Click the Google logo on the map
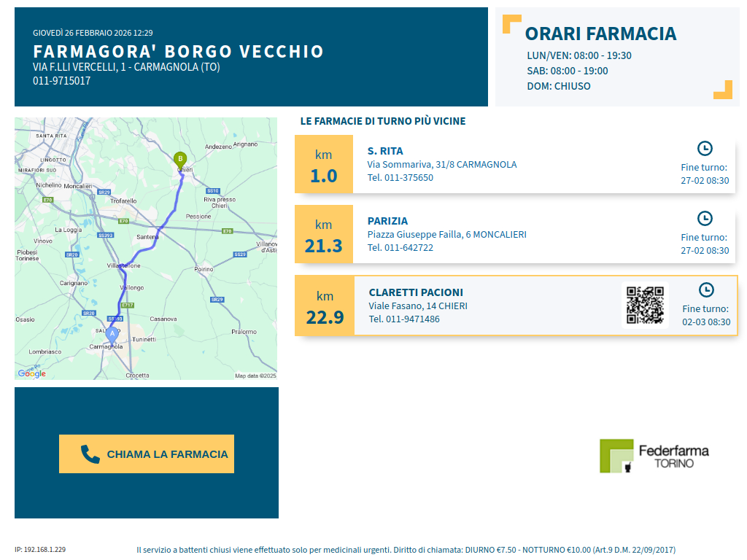 (31, 373)
